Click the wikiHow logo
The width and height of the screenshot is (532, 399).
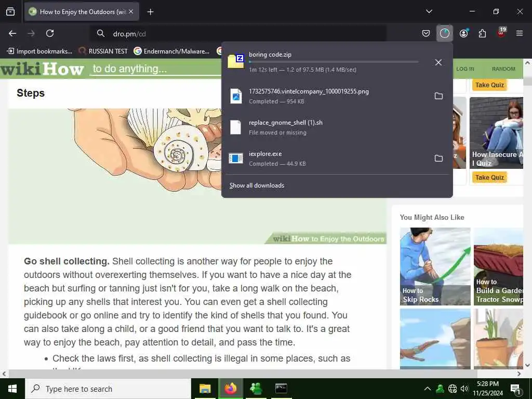(42, 69)
